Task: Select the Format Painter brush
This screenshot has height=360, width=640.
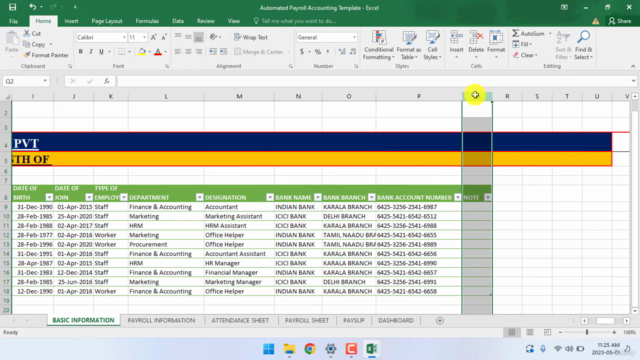Action: 27,55
